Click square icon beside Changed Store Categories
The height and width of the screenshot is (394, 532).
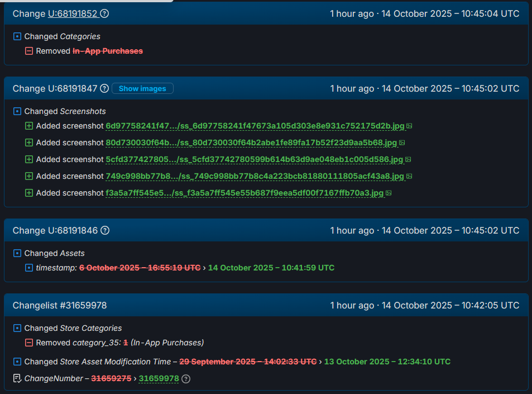click(x=17, y=328)
